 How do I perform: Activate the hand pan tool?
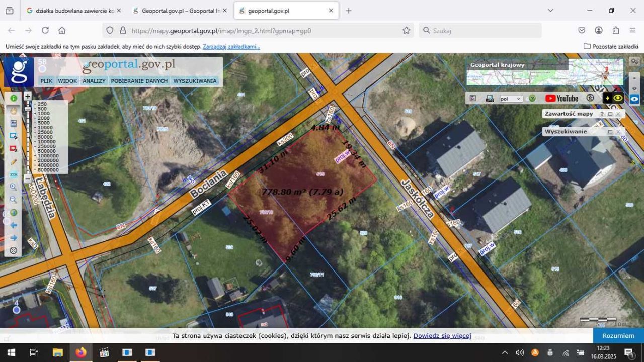tap(14, 110)
